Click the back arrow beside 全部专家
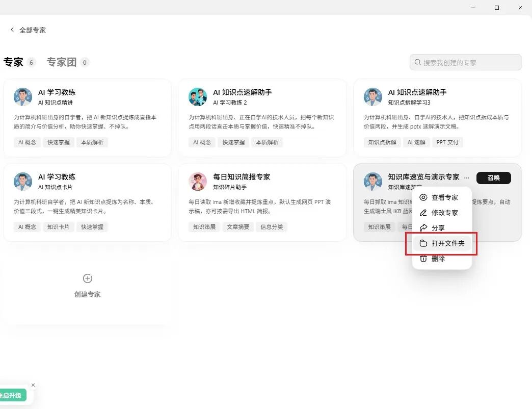 [x=12, y=30]
